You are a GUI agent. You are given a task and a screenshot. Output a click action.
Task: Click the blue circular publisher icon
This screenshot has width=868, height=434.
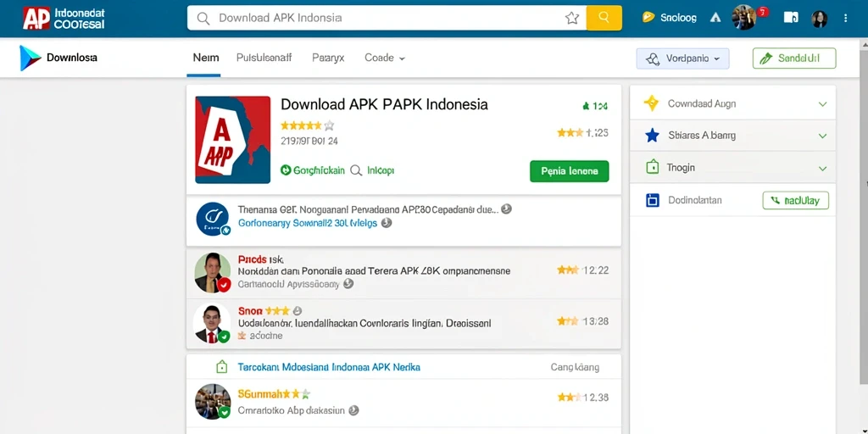[213, 219]
